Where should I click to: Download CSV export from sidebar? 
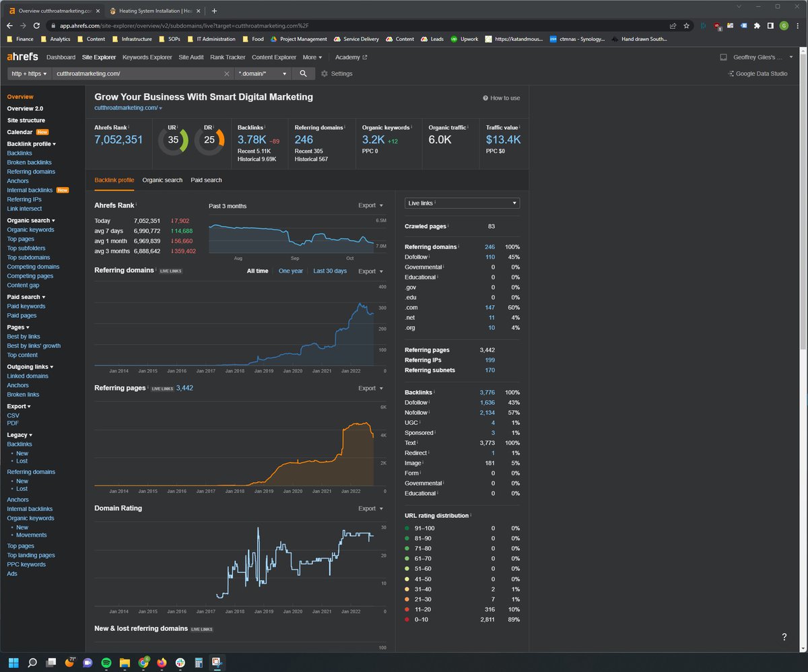13,415
